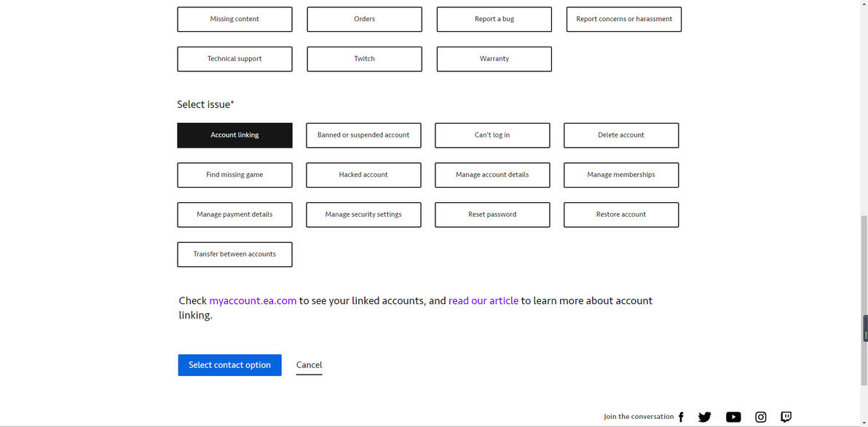
Task: Choose the Reset password issue option
Action: pyautogui.click(x=492, y=215)
